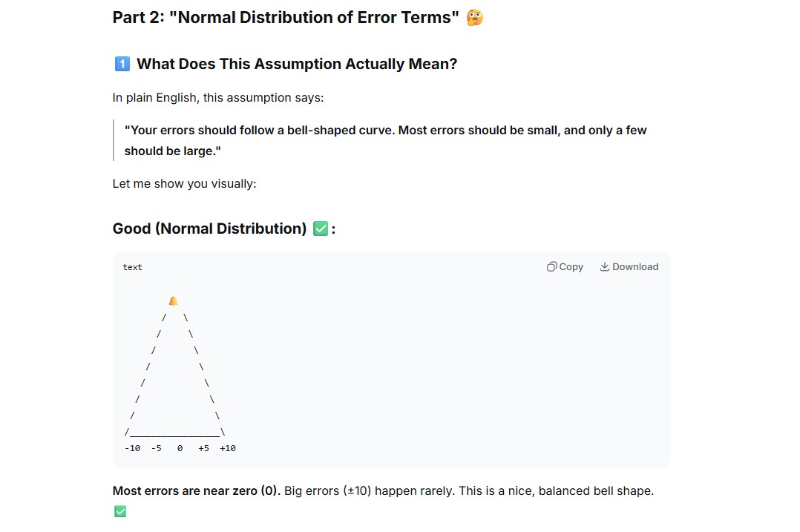Copy the code block contents
Image resolution: width=800 pixels, height=532 pixels.
tap(565, 267)
